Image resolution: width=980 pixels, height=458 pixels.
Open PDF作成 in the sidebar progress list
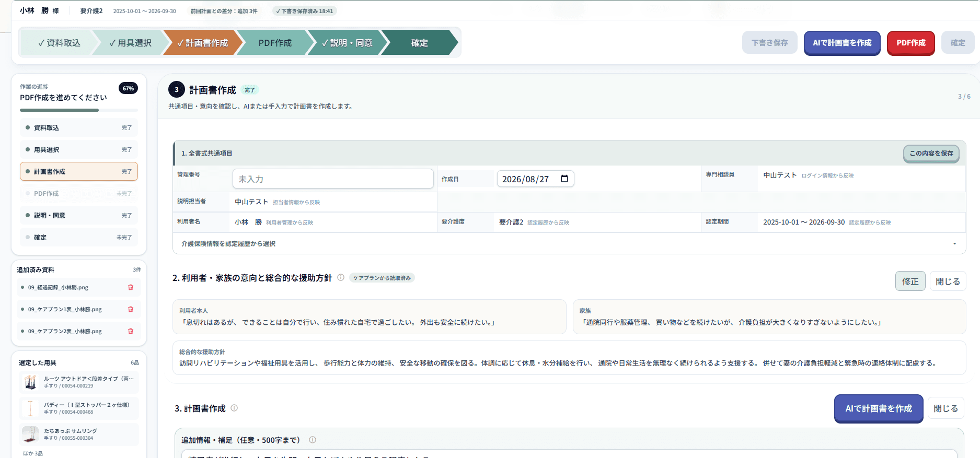coord(79,193)
